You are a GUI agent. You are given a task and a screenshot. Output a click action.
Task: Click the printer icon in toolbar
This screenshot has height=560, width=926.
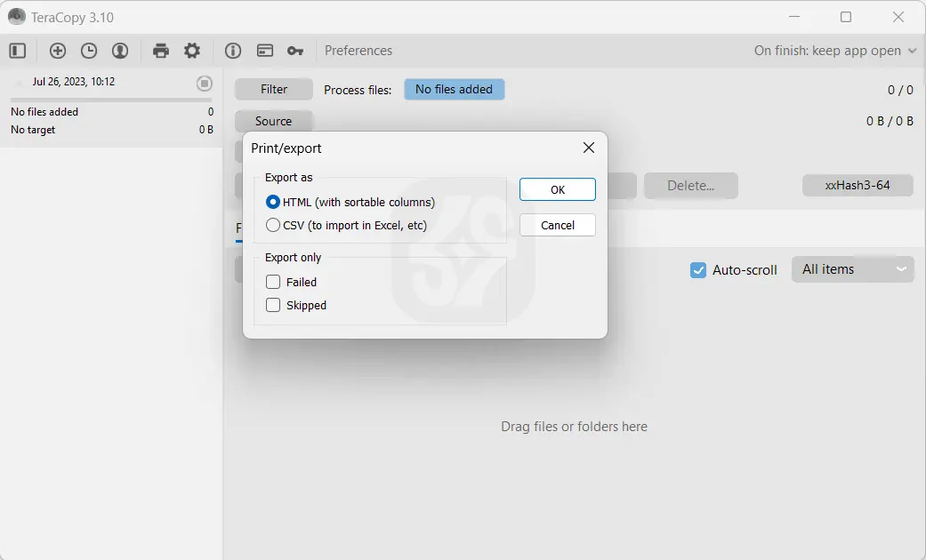point(161,51)
